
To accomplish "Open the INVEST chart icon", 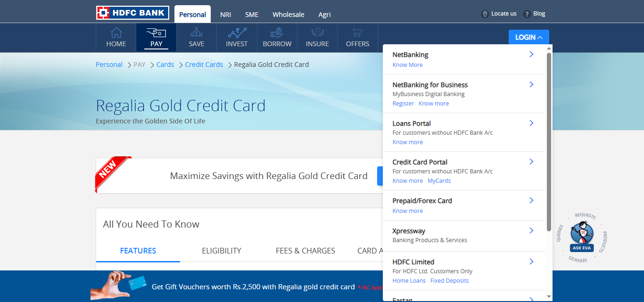I will (x=237, y=33).
